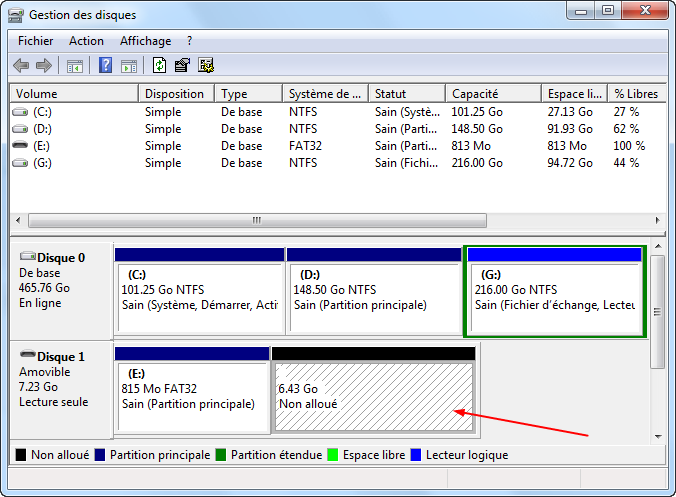The image size is (676, 497).
Task: Sort by the Espace li... column header
Action: pyautogui.click(x=575, y=94)
